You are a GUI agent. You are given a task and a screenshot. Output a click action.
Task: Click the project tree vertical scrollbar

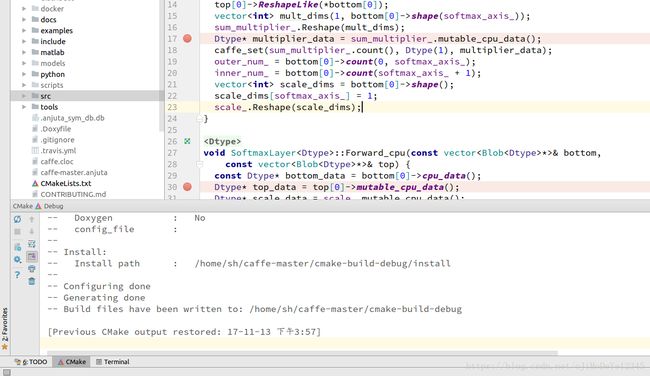(x=162, y=66)
